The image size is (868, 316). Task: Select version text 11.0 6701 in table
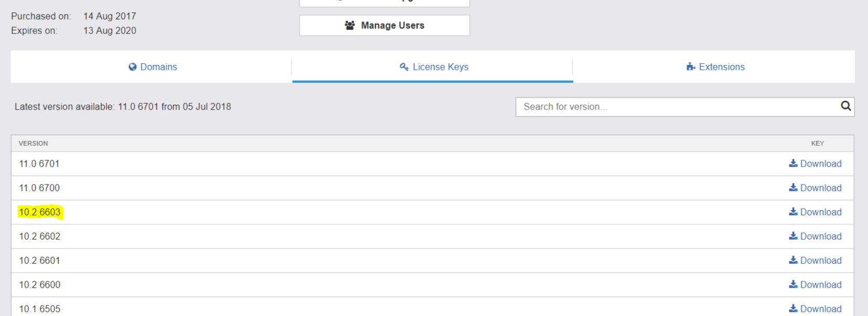point(39,164)
